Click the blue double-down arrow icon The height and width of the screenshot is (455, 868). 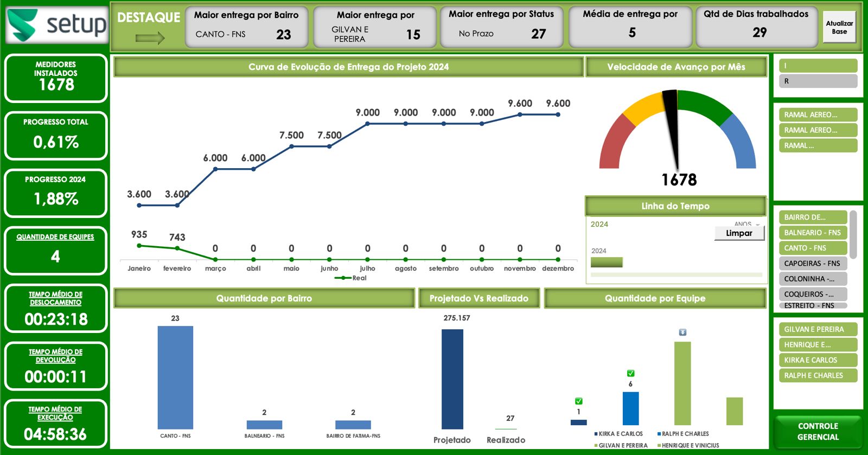682,332
